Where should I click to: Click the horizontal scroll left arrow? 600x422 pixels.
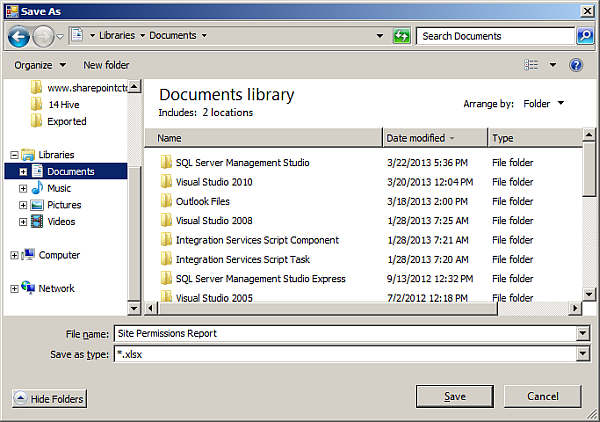click(x=151, y=308)
